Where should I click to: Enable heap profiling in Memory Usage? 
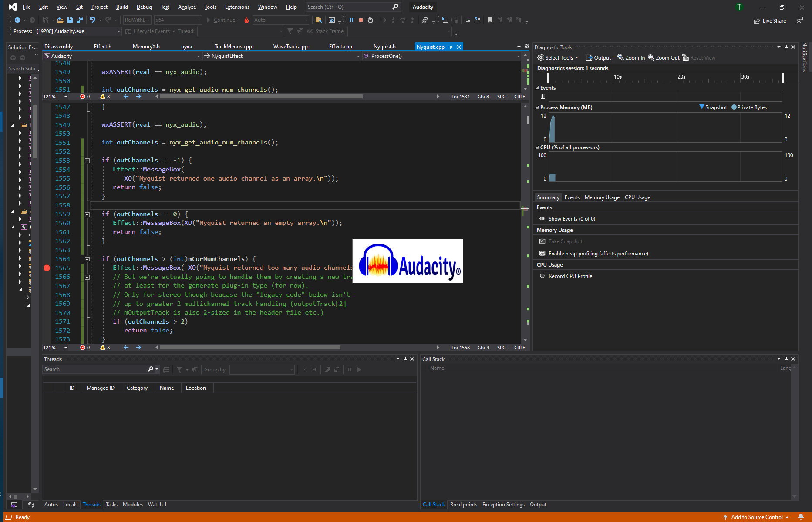coord(598,253)
